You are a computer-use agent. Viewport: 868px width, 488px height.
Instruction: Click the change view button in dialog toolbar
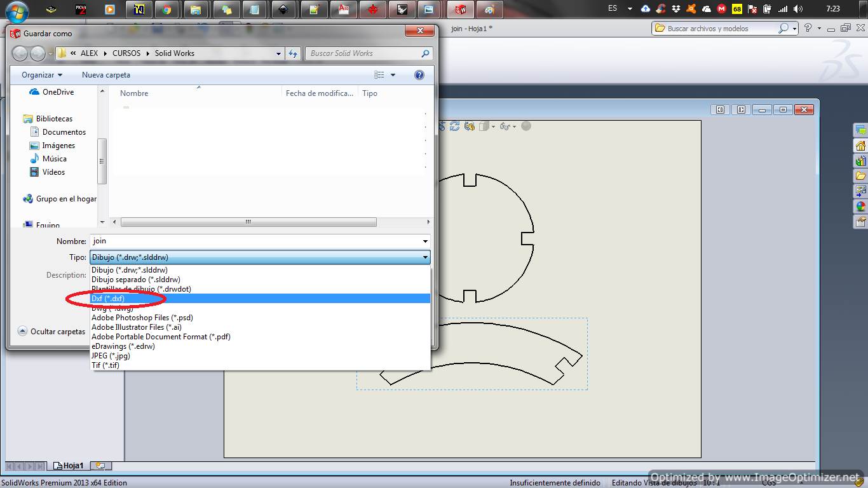pos(379,75)
